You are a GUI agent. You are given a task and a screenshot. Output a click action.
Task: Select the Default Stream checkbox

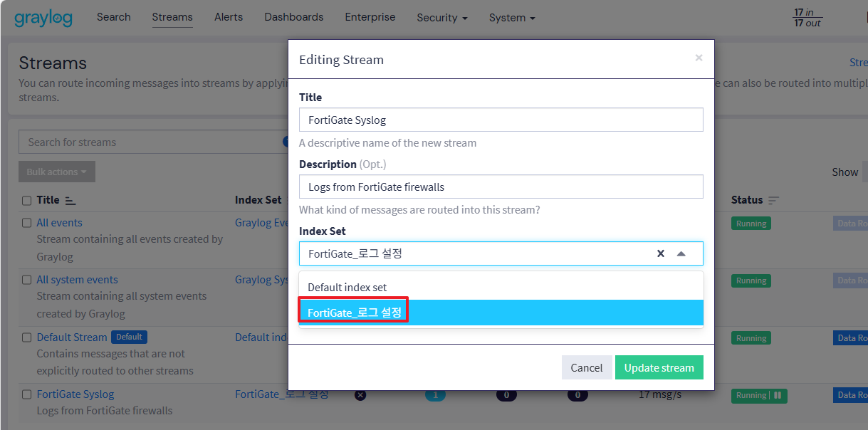point(27,337)
